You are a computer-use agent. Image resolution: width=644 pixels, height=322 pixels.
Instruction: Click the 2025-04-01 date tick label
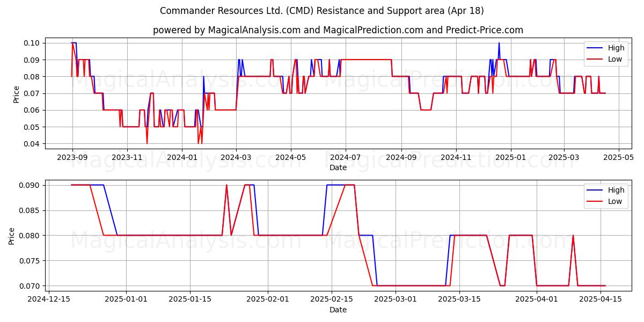537,299
